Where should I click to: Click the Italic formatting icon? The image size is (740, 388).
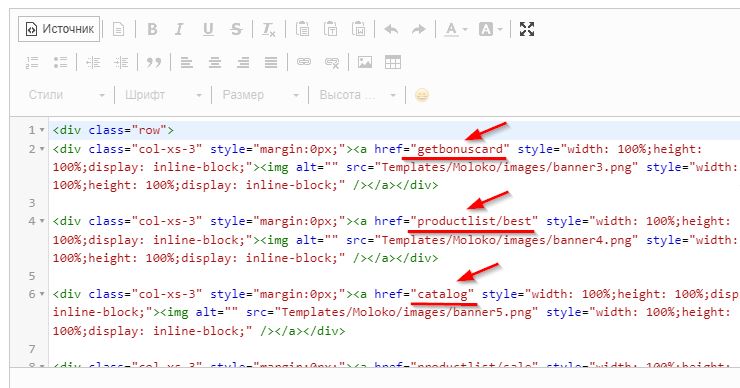(179, 29)
